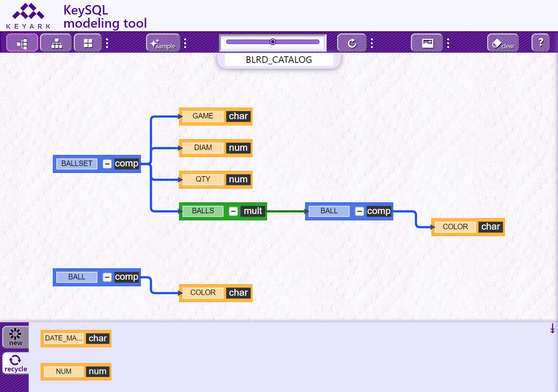This screenshot has width=558, height=392.
Task: Collapse the BALL comp node under BALLS
Action: [x=359, y=211]
